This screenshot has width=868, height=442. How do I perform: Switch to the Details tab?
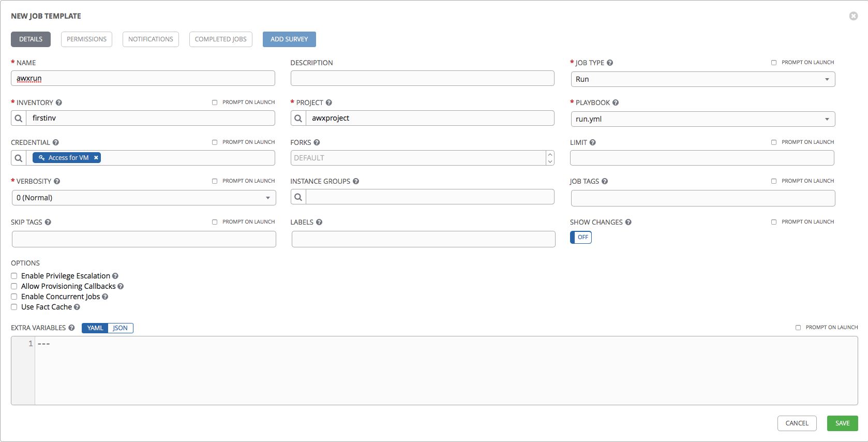(x=31, y=39)
